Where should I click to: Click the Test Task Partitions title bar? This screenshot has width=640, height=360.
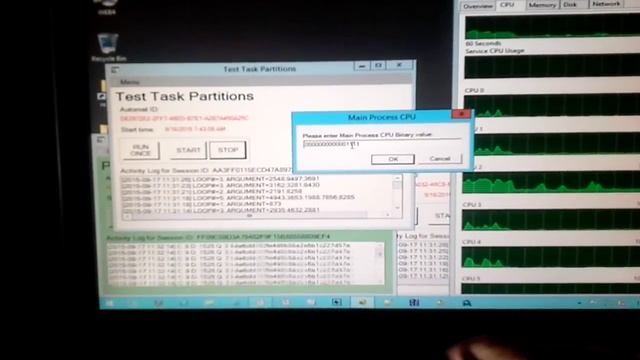point(260,69)
